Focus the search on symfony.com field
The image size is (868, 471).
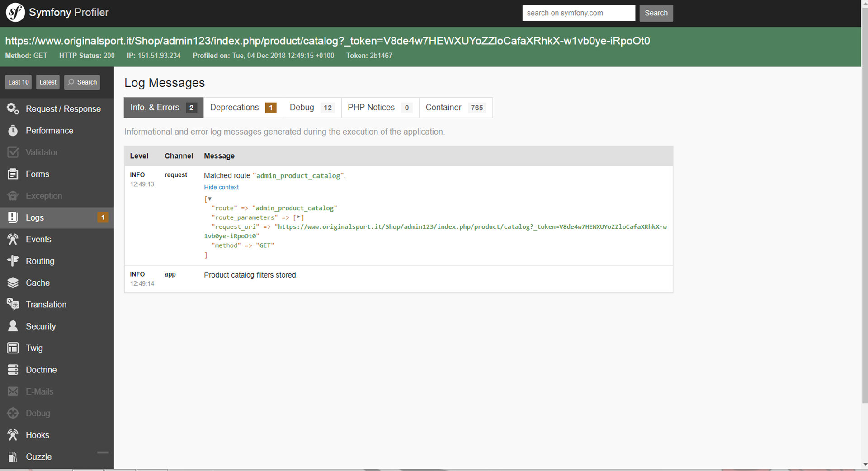click(579, 13)
